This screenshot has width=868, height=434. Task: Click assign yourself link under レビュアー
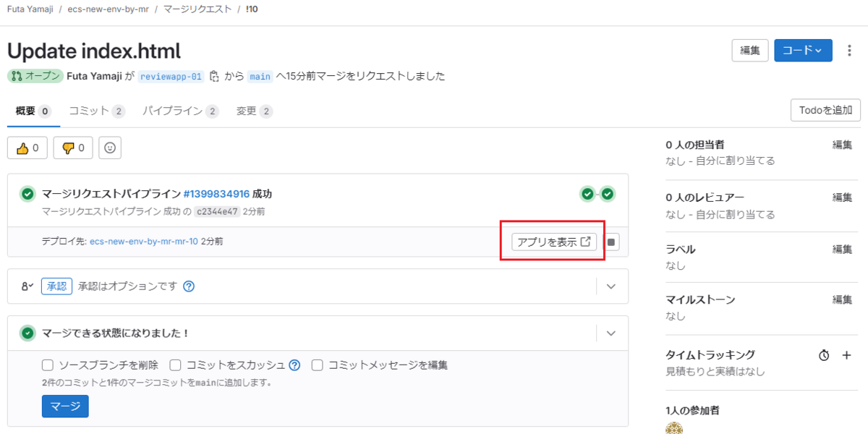pos(733,214)
